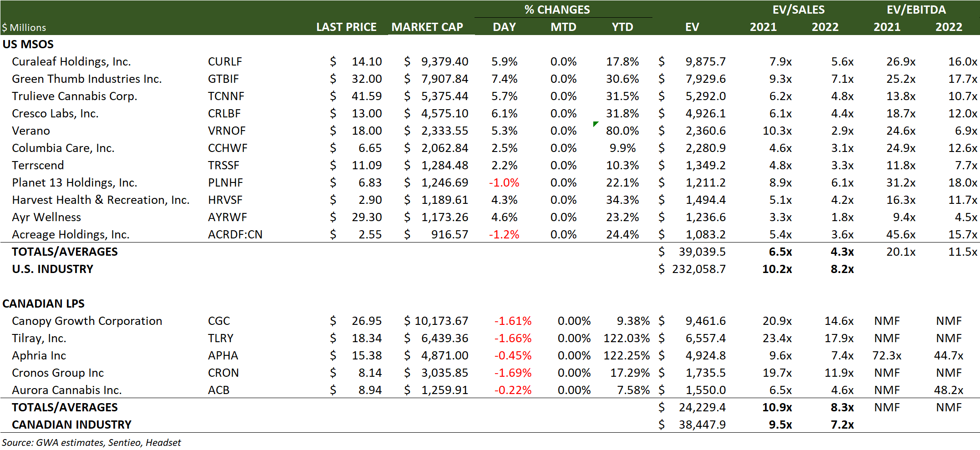The image size is (980, 450).
Task: Click Planet 13 2021 EV/EBITDA 31.2x
Action: coord(901,182)
